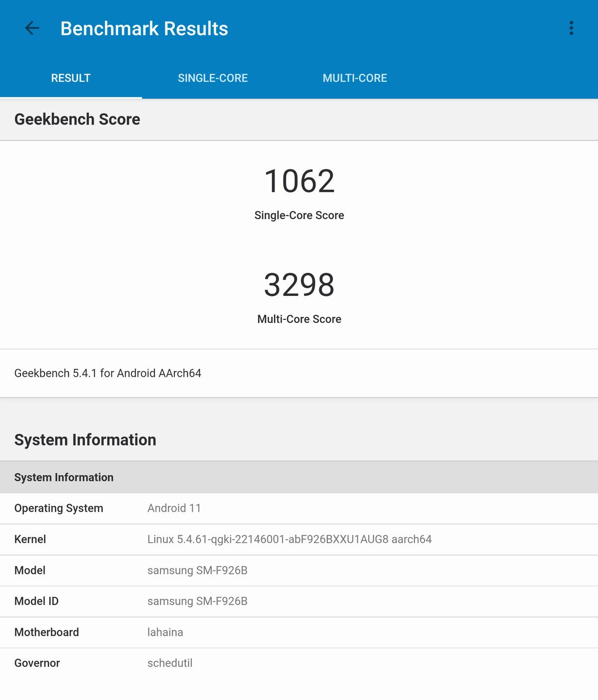Select the Android 11 value
The image size is (598, 700).
[174, 508]
